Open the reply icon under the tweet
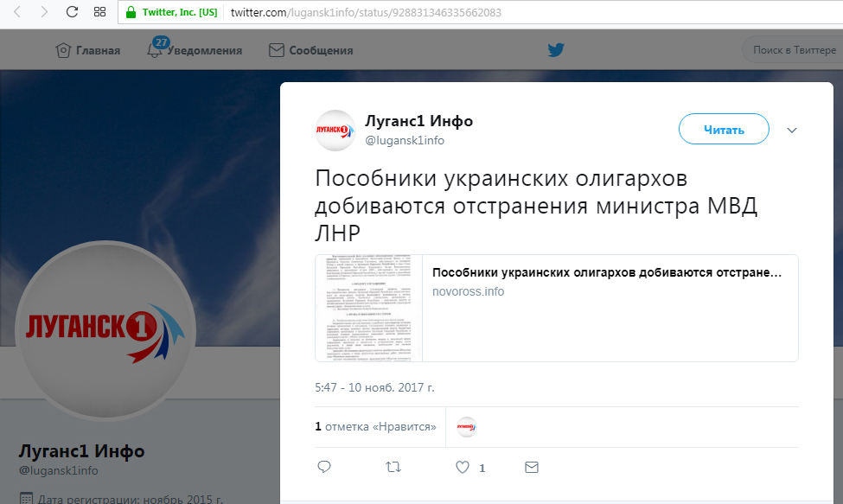 pyautogui.click(x=323, y=467)
